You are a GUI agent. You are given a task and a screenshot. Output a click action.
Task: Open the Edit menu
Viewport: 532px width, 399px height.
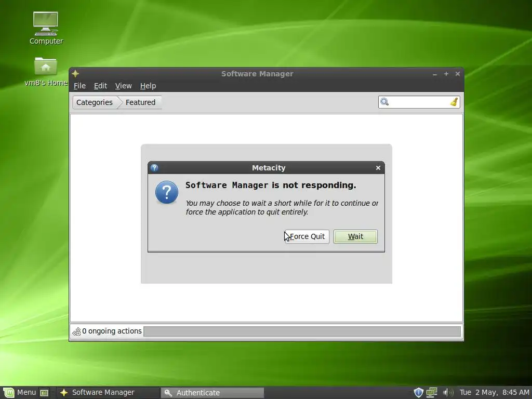(100, 86)
